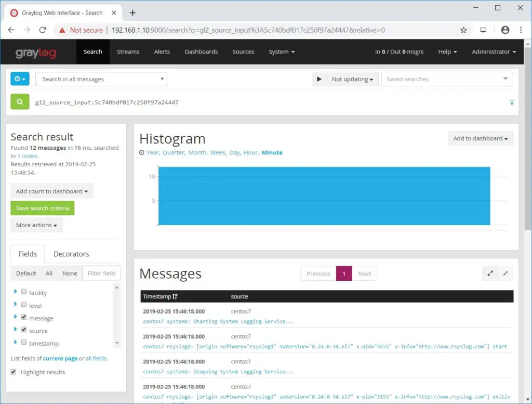
Task: Open Add count to dashboard dropdown
Action: click(52, 191)
